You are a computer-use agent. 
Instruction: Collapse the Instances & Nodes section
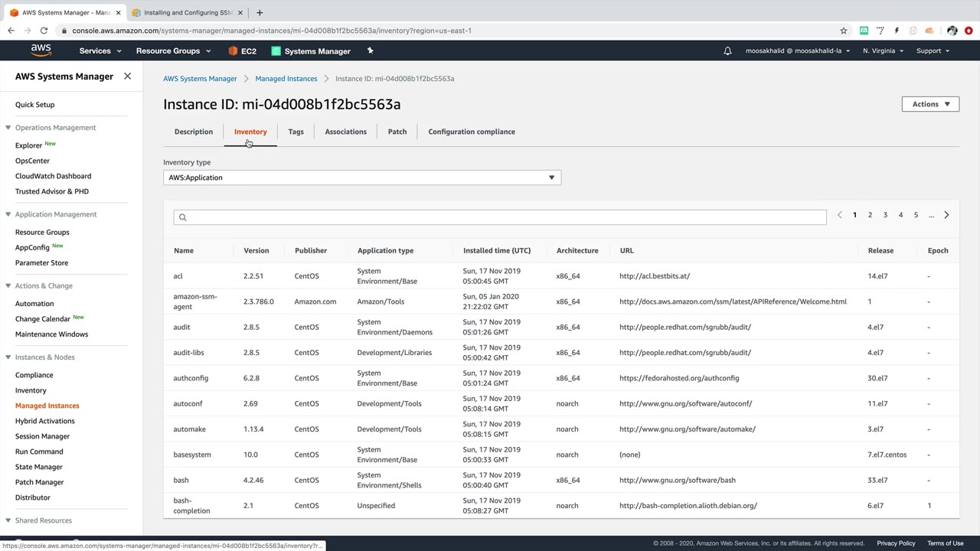[8, 357]
